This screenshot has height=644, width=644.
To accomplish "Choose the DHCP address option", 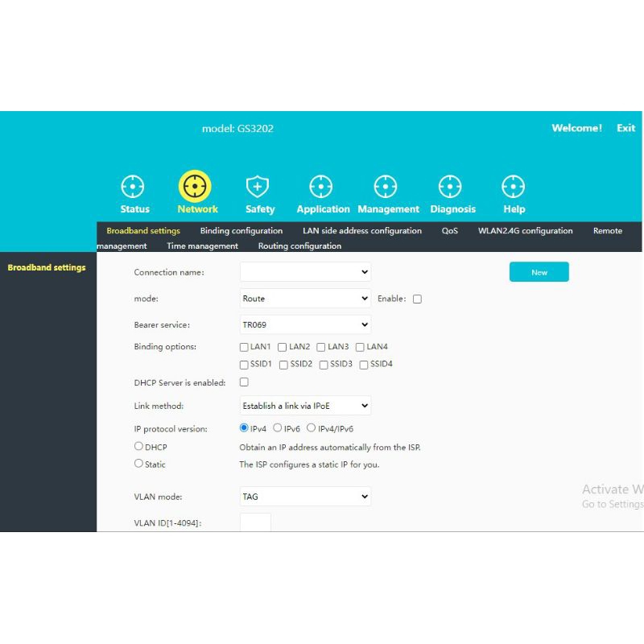I will (x=138, y=446).
